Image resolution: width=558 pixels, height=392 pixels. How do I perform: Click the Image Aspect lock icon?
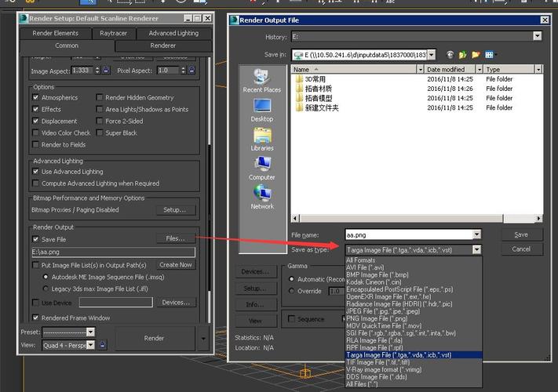[x=106, y=71]
